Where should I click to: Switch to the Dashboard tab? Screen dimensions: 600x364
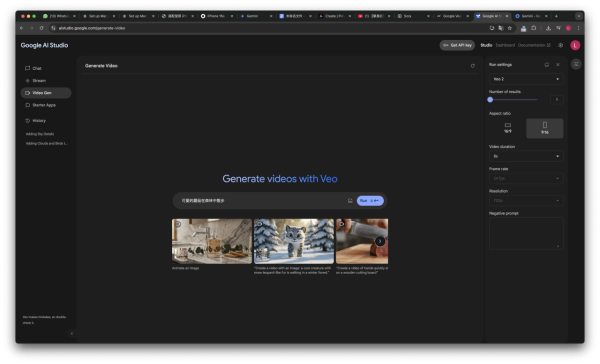(505, 45)
